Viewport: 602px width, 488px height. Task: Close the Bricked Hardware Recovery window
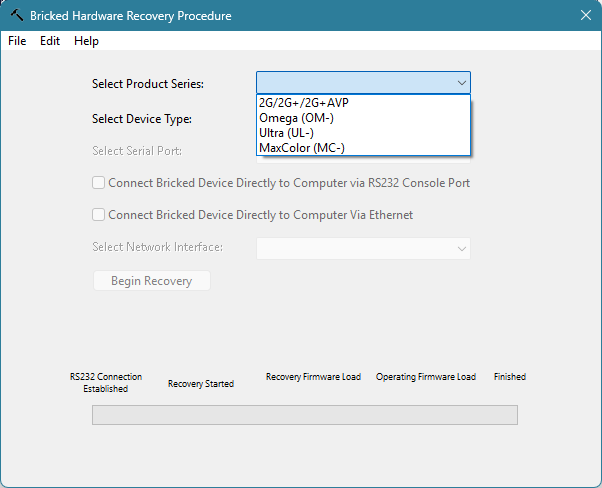585,15
